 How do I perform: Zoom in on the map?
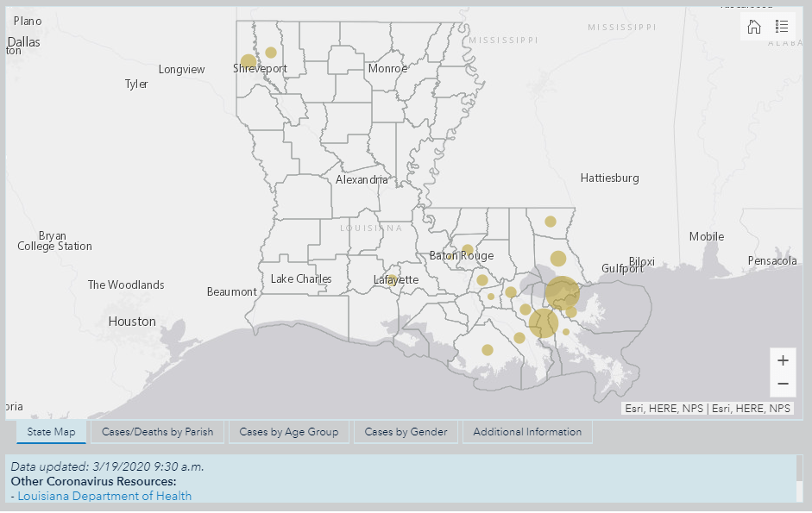pyautogui.click(x=783, y=360)
